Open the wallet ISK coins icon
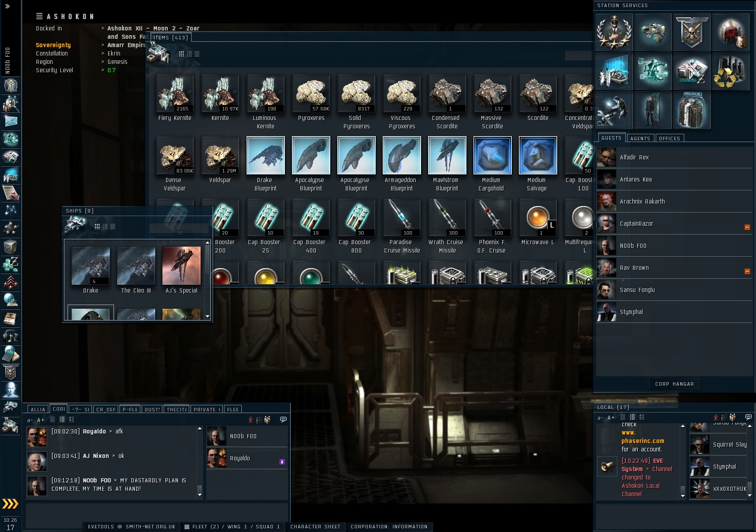This screenshot has width=756, height=532. tap(10, 264)
